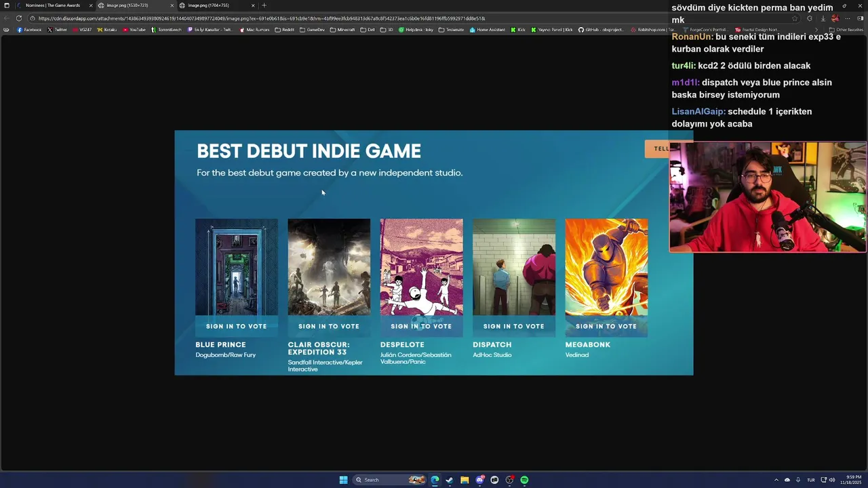Click Sign In To Vote under Blue Prince
868x488 pixels.
tap(237, 327)
